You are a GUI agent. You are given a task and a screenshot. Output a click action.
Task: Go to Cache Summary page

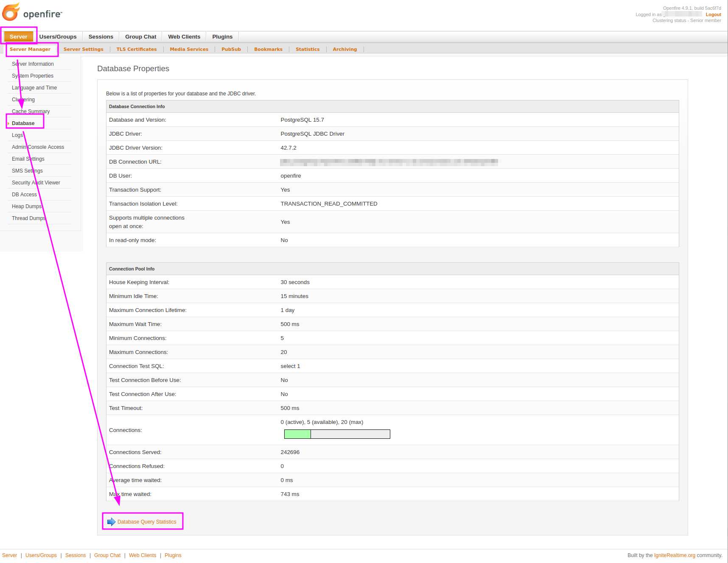31,111
